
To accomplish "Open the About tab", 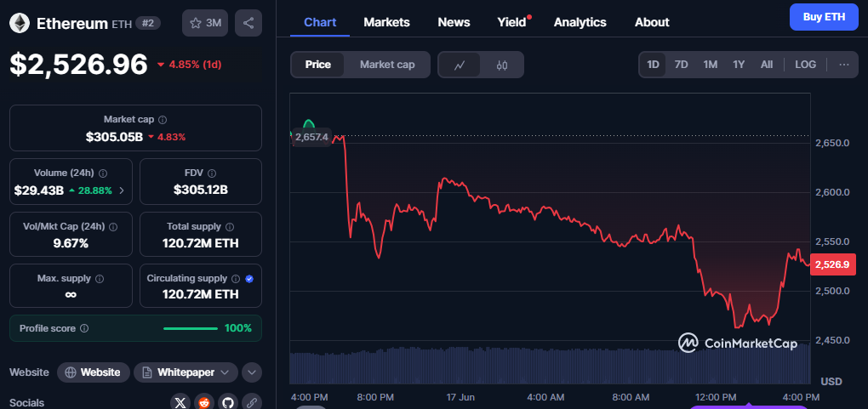I will point(652,22).
